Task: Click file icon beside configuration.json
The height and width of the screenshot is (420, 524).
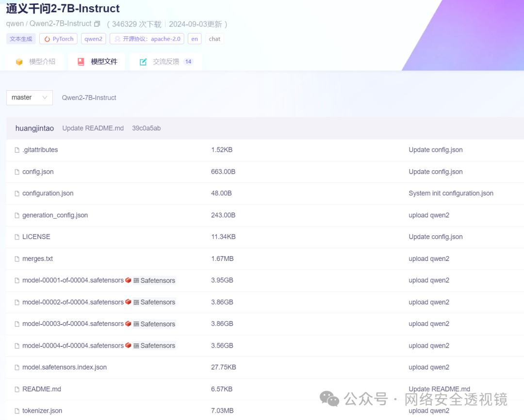Action: [x=17, y=194]
